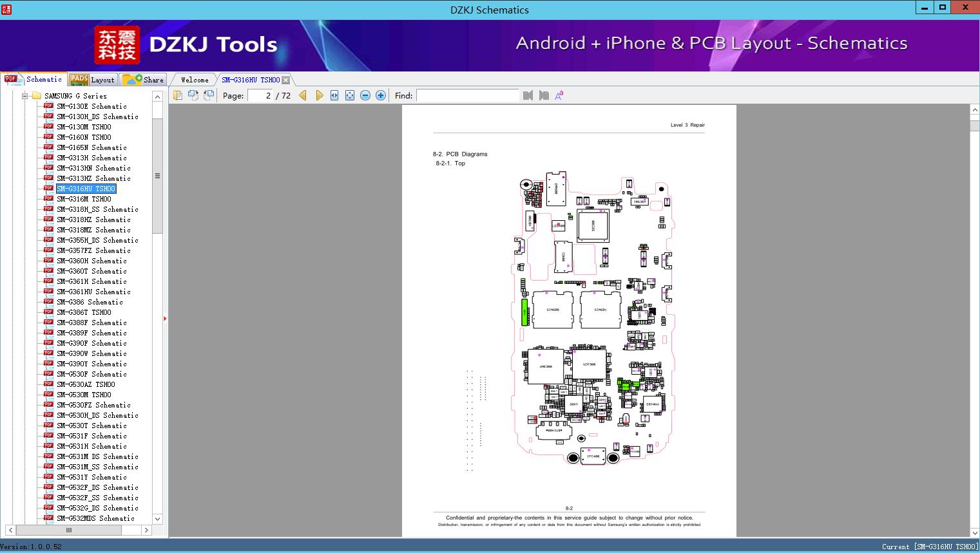The image size is (980, 553).
Task: Open the Share tab
Action: click(143, 80)
